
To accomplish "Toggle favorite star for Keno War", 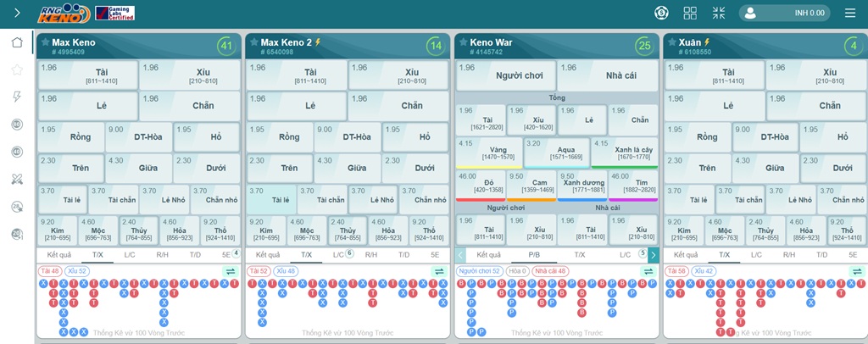I will point(461,42).
